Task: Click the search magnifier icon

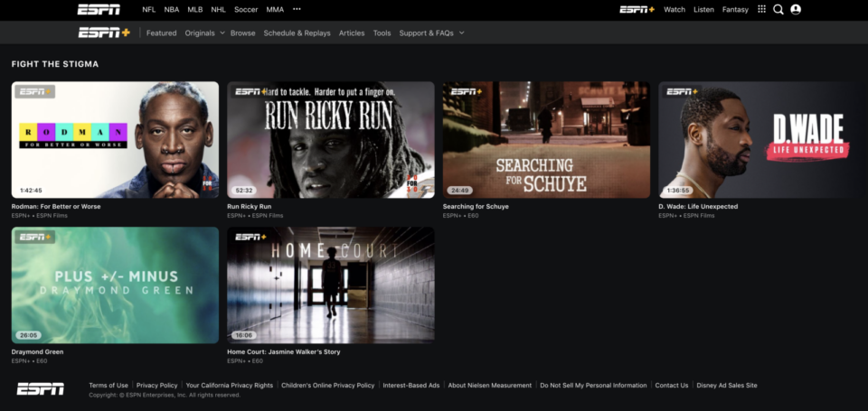Action: (x=778, y=9)
